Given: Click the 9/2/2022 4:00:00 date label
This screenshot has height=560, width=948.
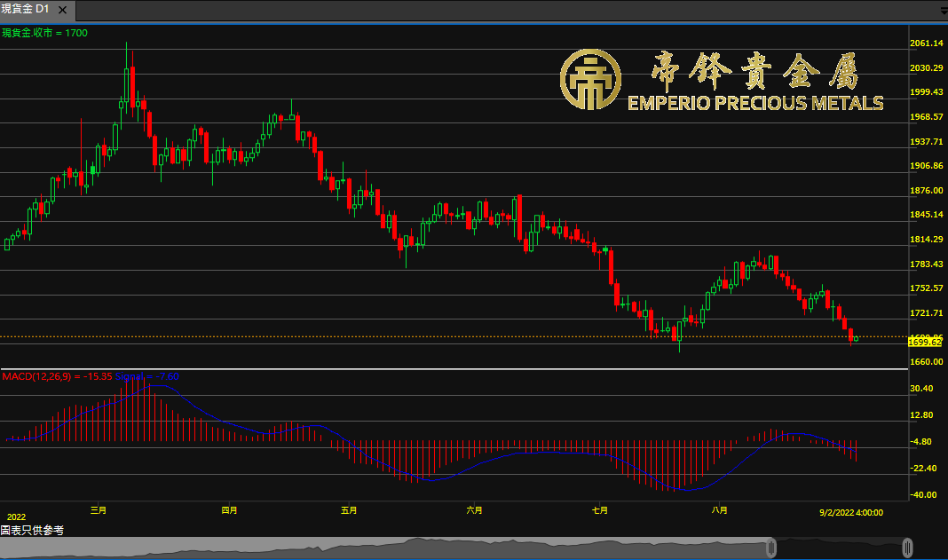Looking at the screenshot, I should [x=849, y=511].
